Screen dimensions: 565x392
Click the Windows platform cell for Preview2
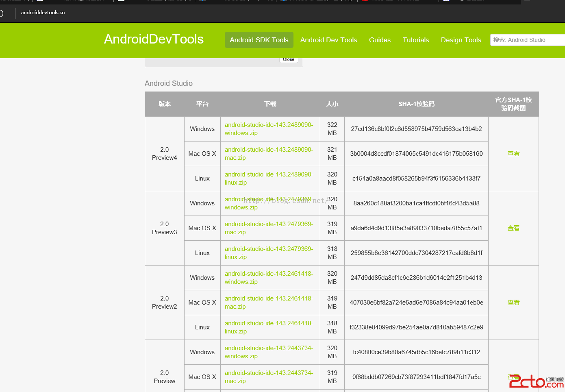pyautogui.click(x=202, y=278)
